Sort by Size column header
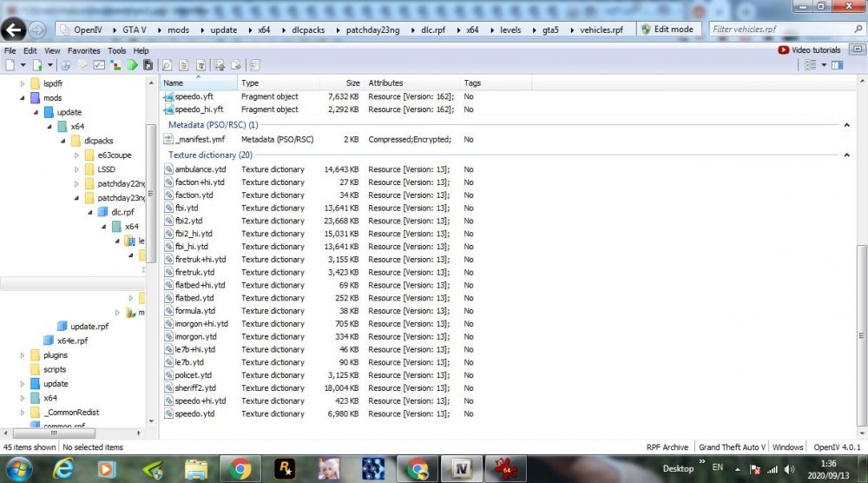Image resolution: width=868 pixels, height=483 pixels. click(x=341, y=83)
